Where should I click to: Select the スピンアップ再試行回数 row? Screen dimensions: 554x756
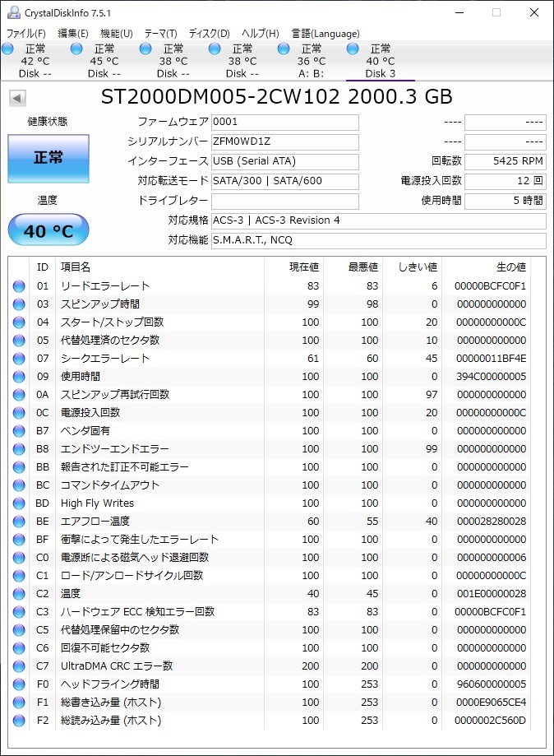pyautogui.click(x=270, y=395)
